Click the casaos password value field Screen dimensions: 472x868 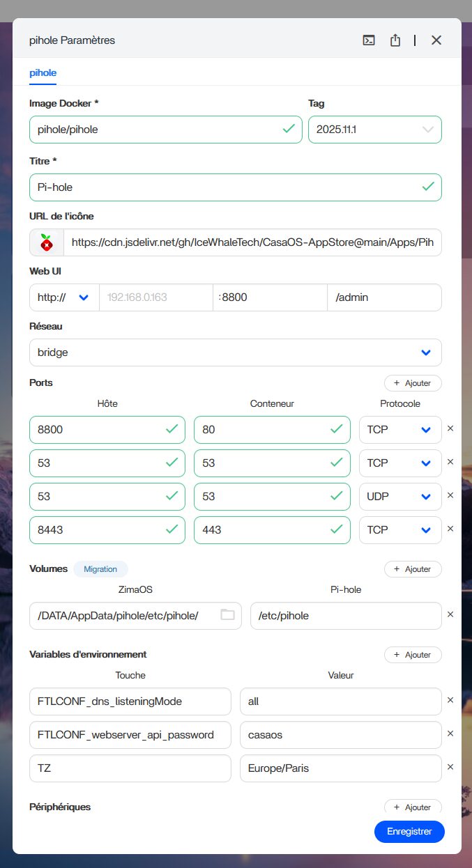pyautogui.click(x=340, y=735)
